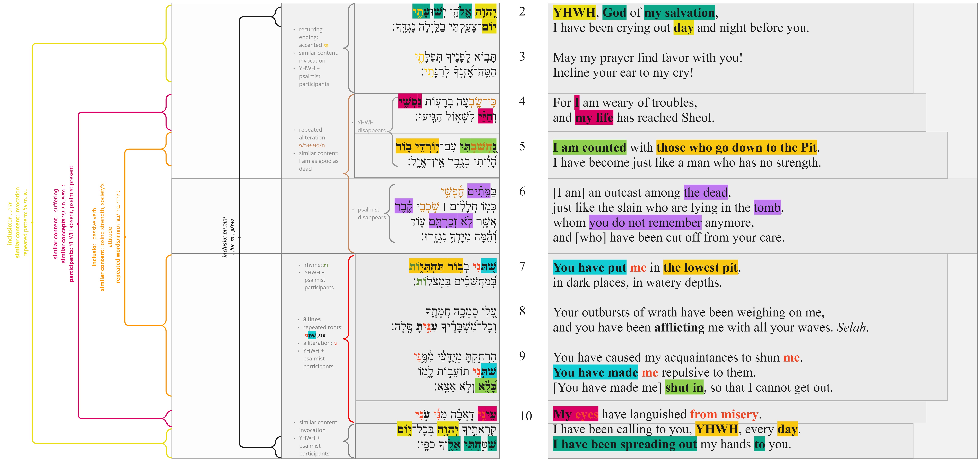Click 'cut off from your care' line

pos(668,238)
